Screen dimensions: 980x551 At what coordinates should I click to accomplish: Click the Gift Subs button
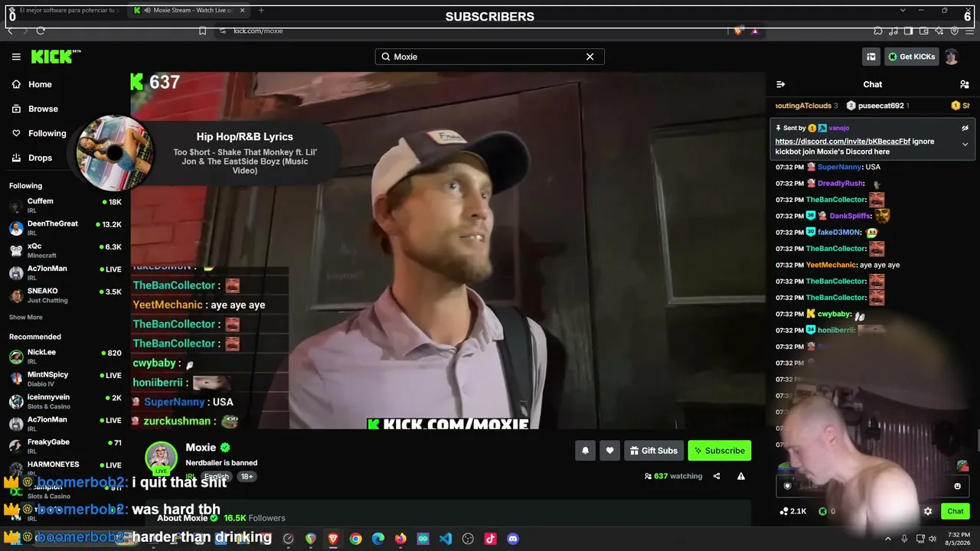[654, 451]
